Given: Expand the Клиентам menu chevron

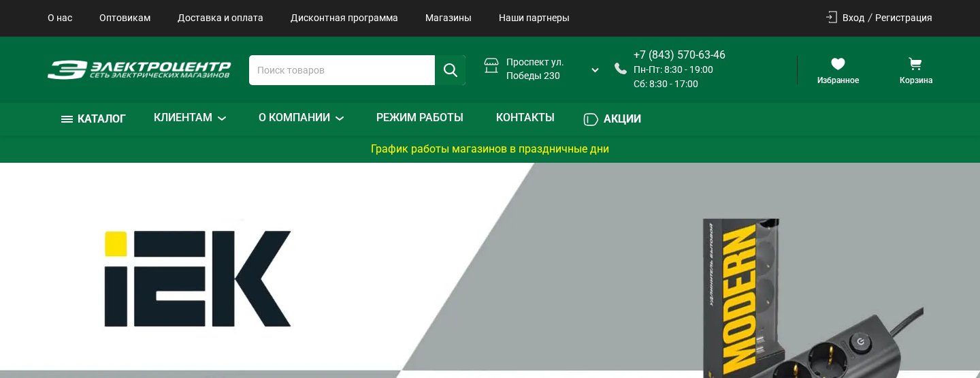Looking at the screenshot, I should [222, 119].
